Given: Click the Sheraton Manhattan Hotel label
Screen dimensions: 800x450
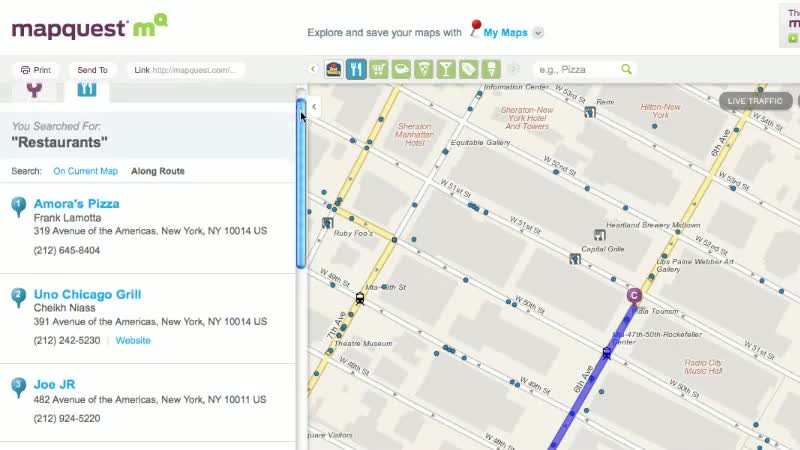Looking at the screenshot, I should pyautogui.click(x=414, y=135).
